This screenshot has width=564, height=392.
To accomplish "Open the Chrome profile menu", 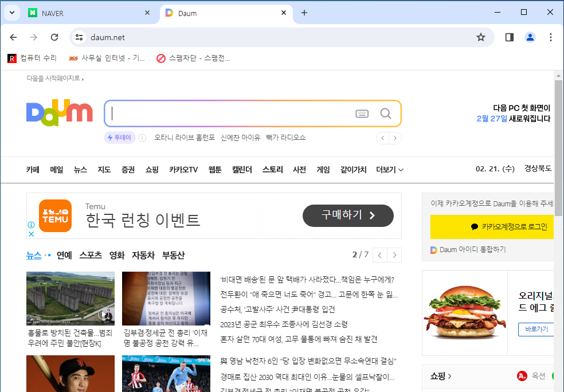I will [x=530, y=37].
